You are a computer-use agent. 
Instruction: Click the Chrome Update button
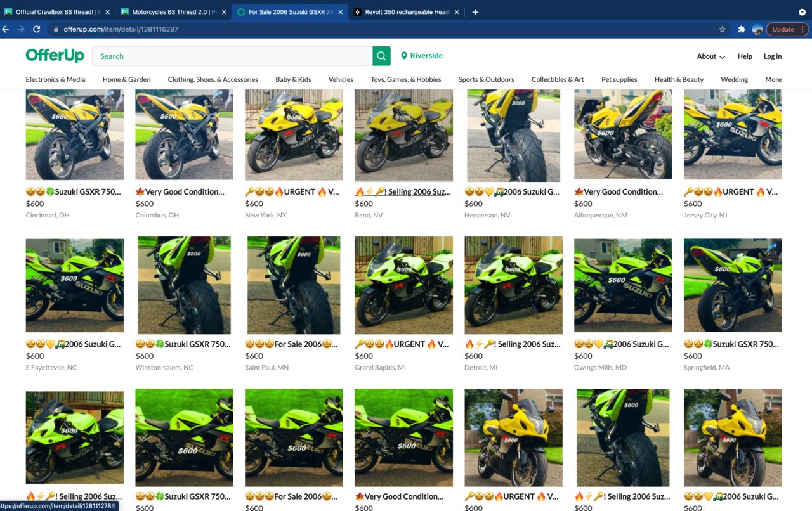[787, 29]
